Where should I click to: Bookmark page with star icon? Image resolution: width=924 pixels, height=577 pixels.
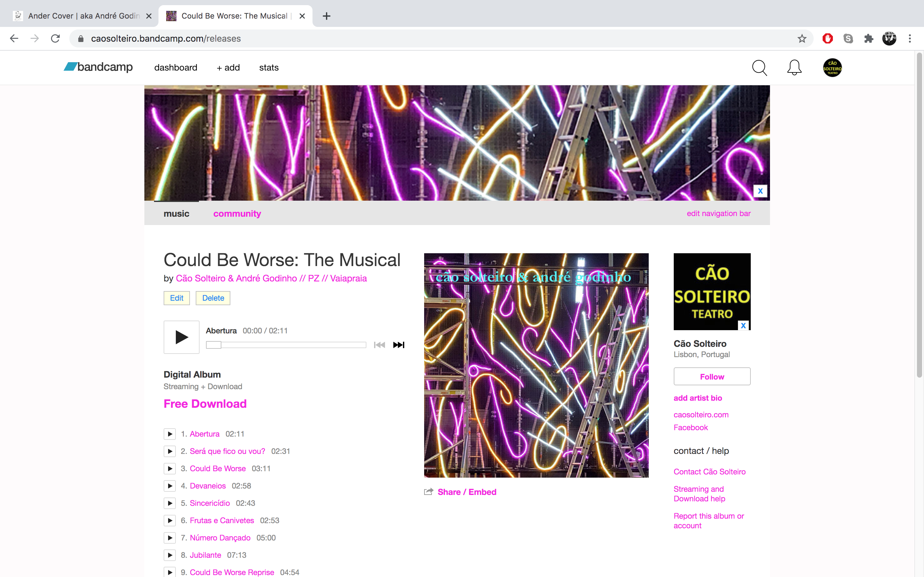click(802, 38)
